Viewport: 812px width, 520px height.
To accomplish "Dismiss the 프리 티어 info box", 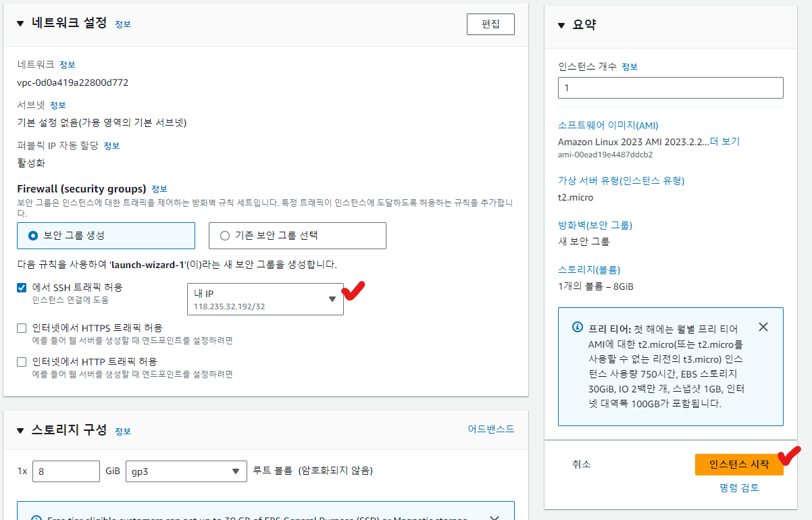I will [x=763, y=328].
